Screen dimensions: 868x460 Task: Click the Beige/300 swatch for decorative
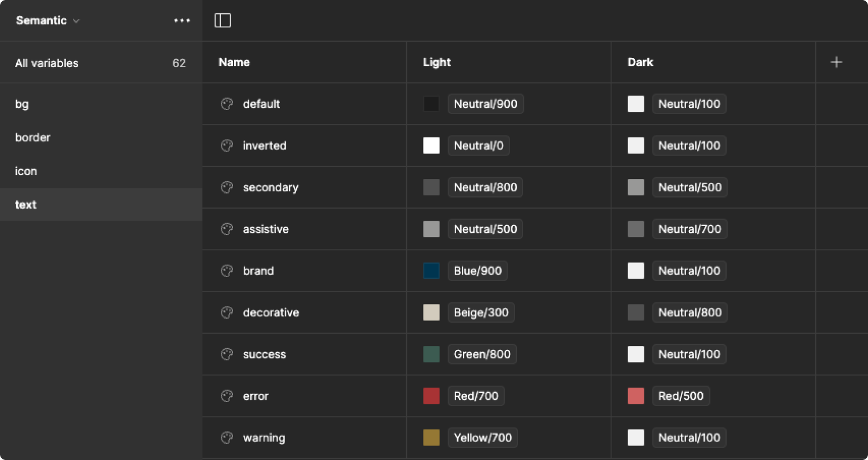[431, 312]
